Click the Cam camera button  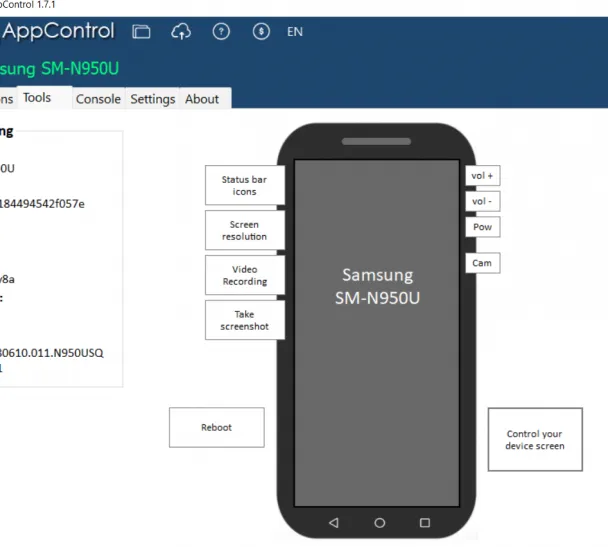click(x=482, y=263)
